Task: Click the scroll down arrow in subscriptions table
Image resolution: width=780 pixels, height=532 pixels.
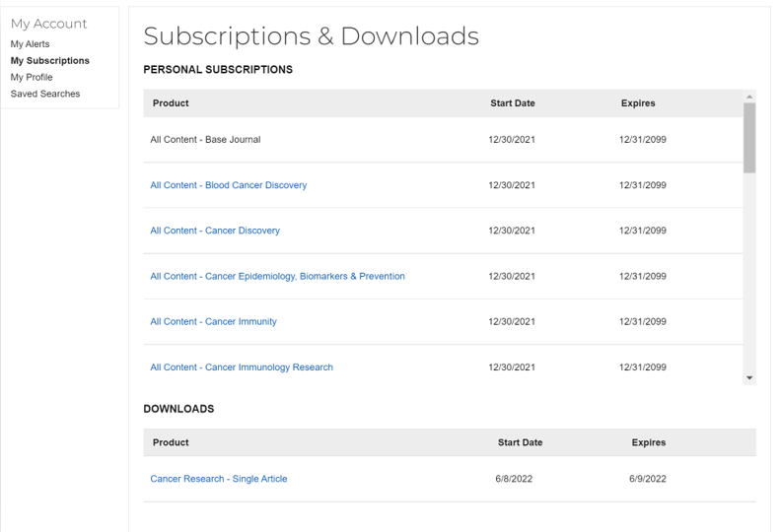Action: click(x=749, y=378)
